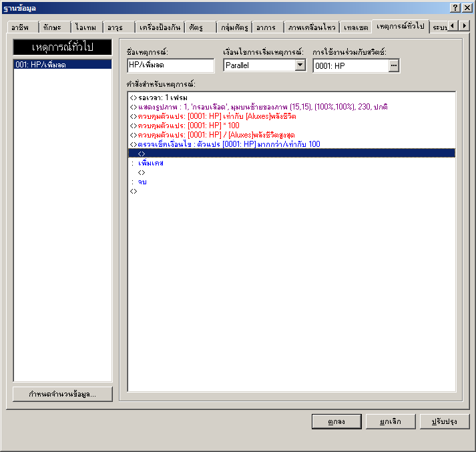Go to the อาวุธ tab

click(119, 27)
